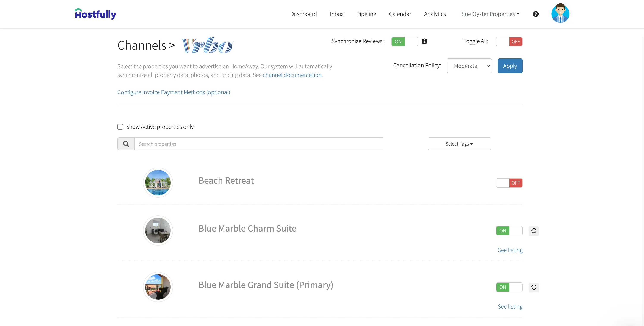
Task: Click the Search properties field
Action: (x=258, y=144)
